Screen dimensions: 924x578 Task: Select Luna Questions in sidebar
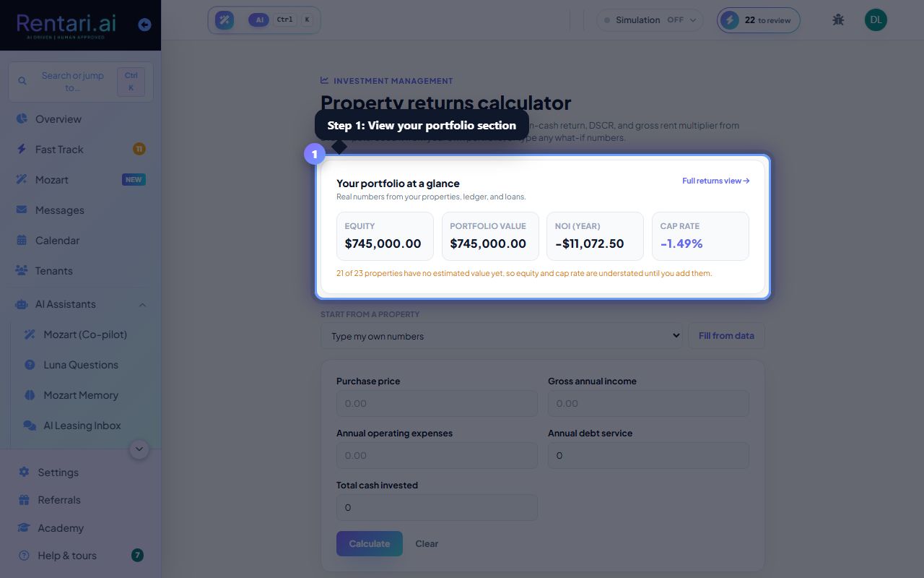80,365
